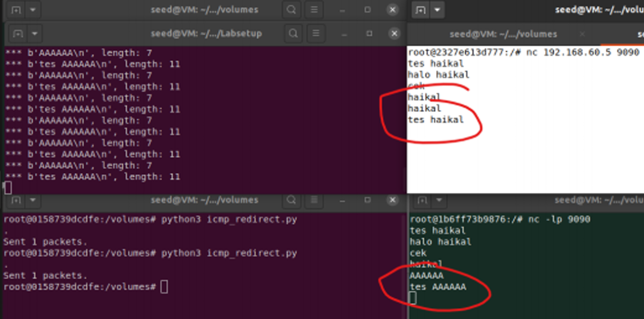Click search icon in icmp_redirect.py terminal window

click(x=293, y=201)
